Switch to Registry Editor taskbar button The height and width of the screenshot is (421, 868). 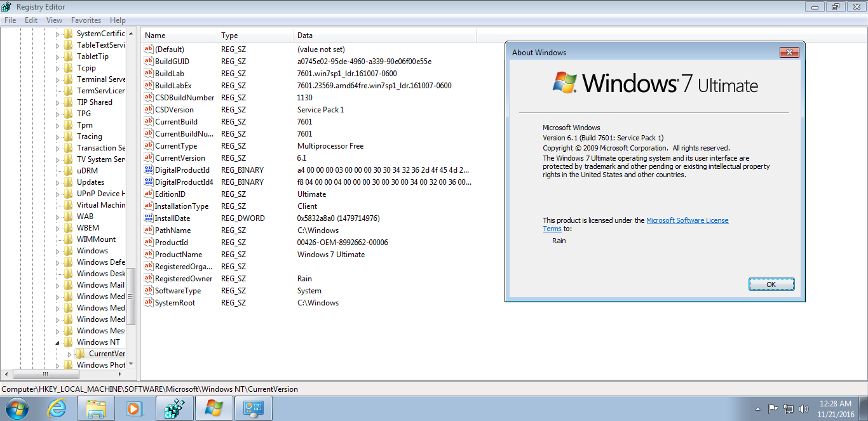(174, 408)
